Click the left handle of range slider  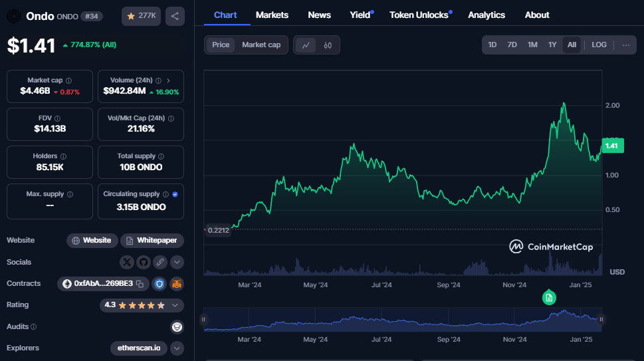pyautogui.click(x=204, y=320)
